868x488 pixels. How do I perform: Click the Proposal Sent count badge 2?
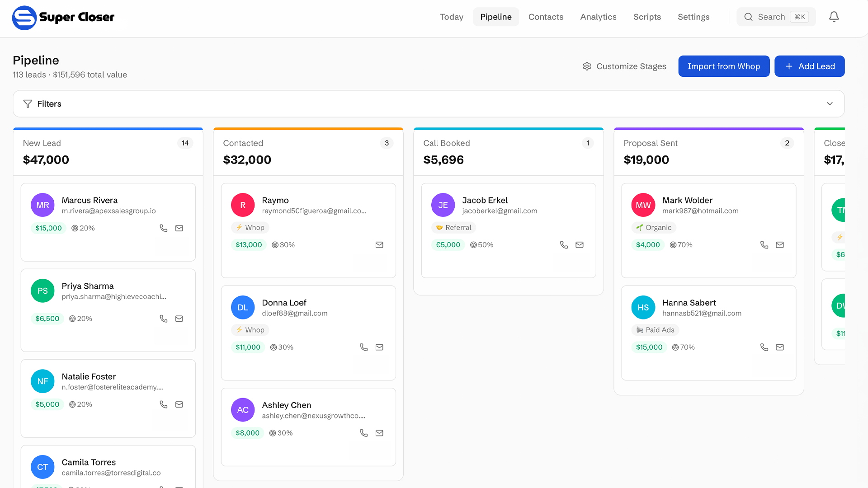coord(787,143)
